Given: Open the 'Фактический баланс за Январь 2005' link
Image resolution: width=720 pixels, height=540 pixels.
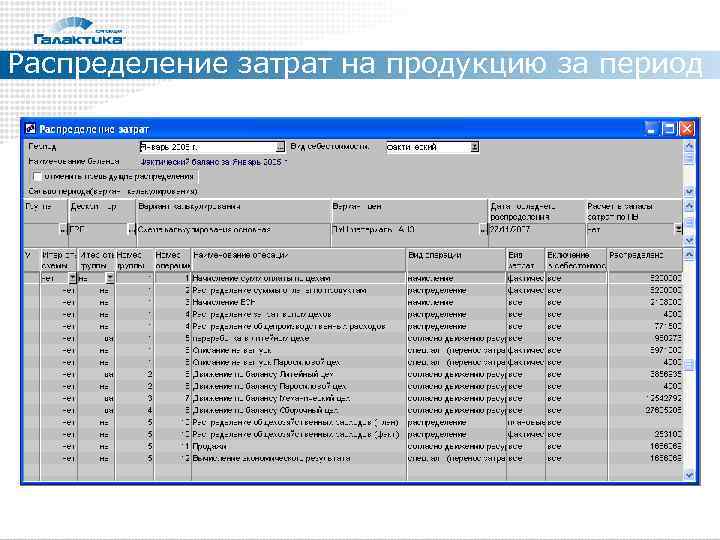Looking at the screenshot, I should [x=214, y=162].
